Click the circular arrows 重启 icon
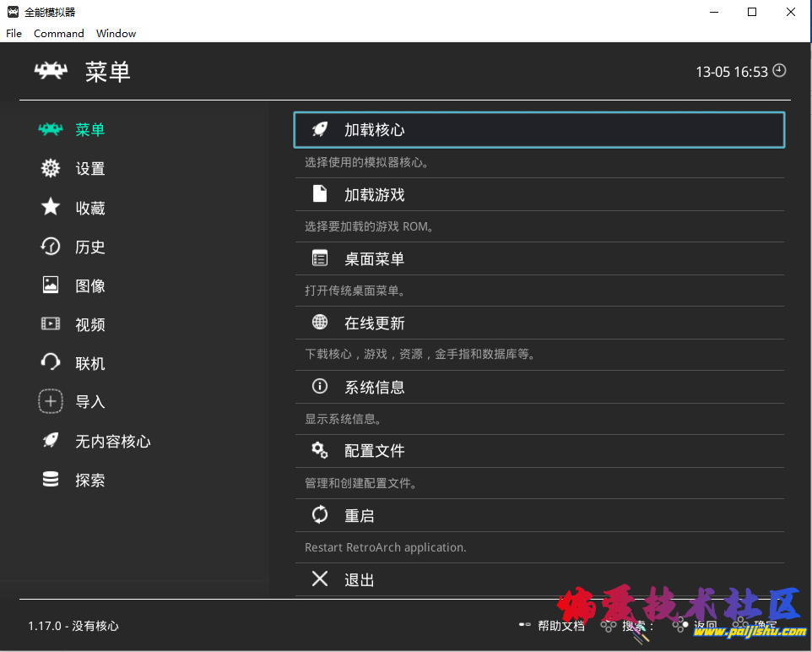Screen dimensions: 812x652 [x=320, y=515]
